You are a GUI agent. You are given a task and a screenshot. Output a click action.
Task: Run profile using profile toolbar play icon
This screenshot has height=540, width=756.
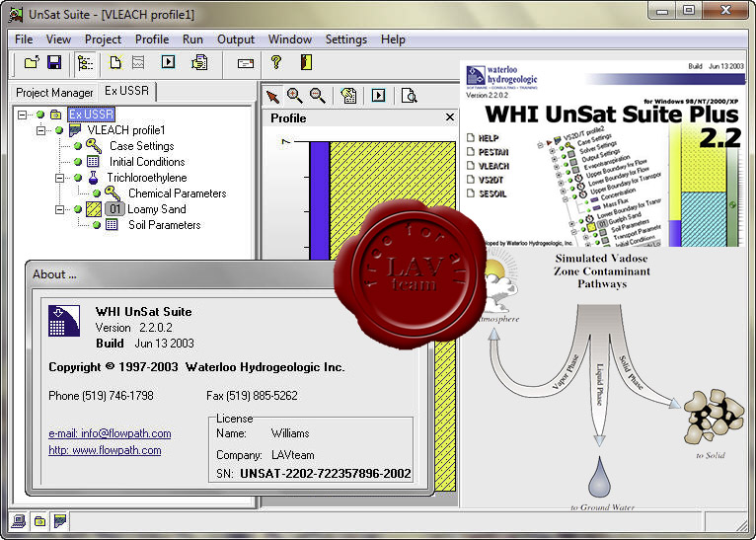378,96
